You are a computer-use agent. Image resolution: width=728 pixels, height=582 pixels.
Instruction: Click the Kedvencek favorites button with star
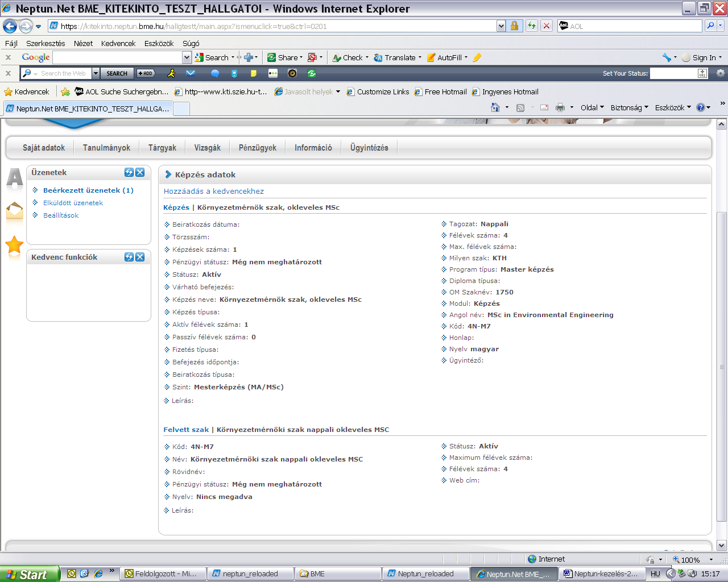click(27, 92)
